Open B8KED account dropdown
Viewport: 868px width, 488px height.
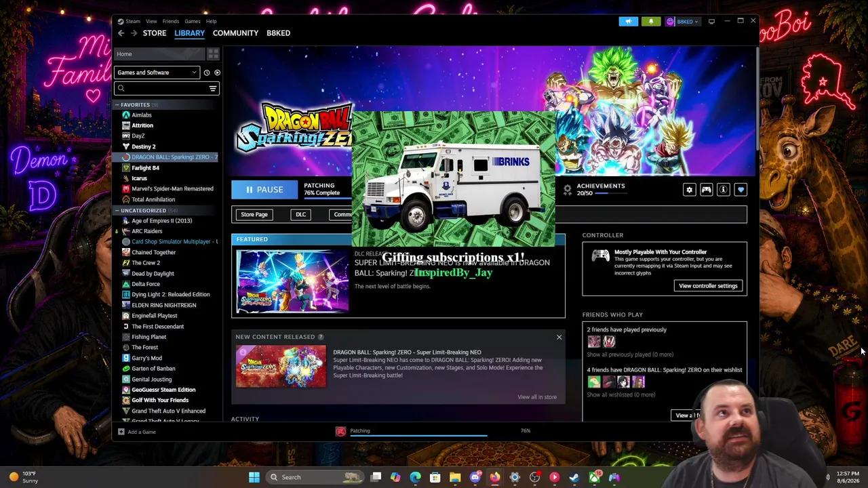[x=682, y=22]
